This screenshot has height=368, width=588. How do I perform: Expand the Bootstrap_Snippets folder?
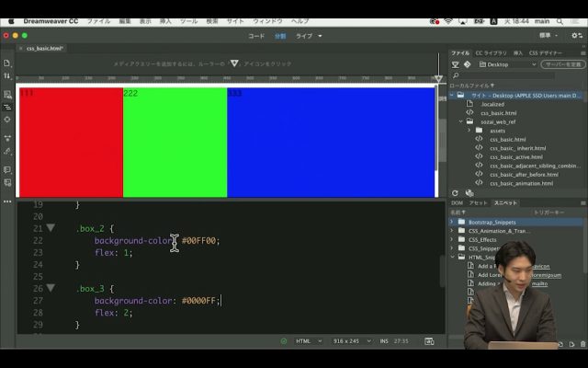point(452,222)
